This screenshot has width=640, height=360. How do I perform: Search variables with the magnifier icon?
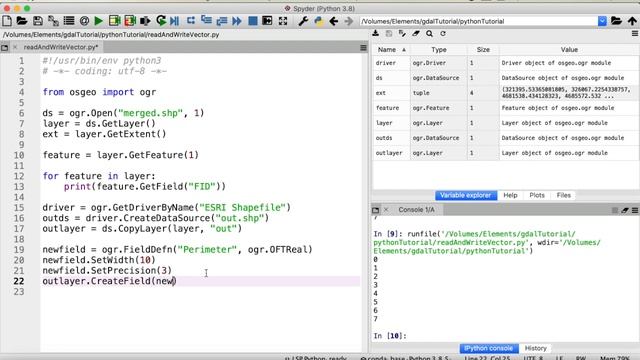click(x=429, y=33)
